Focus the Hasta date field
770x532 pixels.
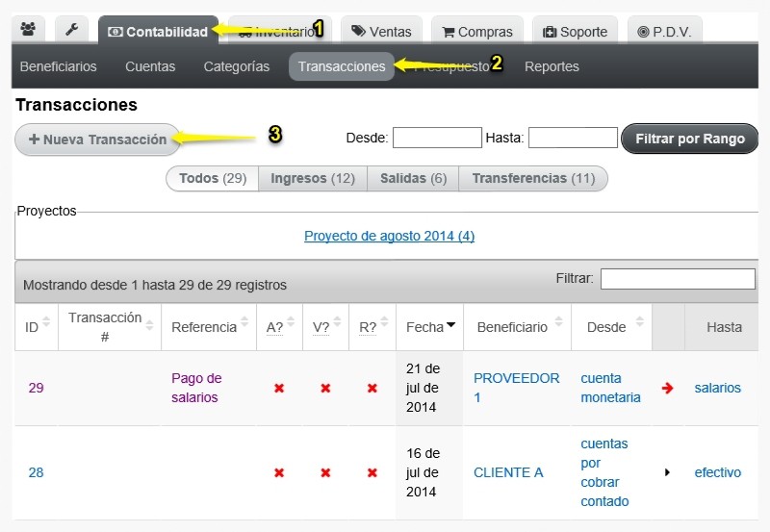tap(573, 138)
